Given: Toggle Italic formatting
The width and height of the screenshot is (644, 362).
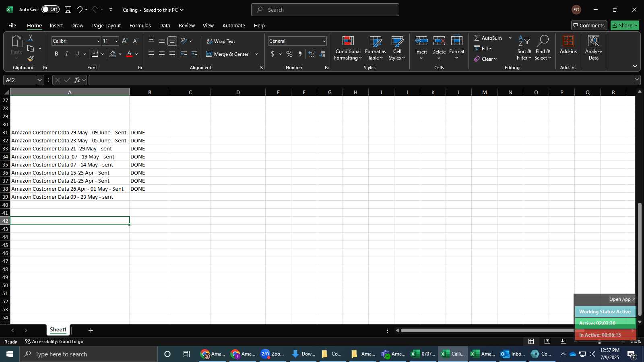Looking at the screenshot, I should tap(67, 54).
